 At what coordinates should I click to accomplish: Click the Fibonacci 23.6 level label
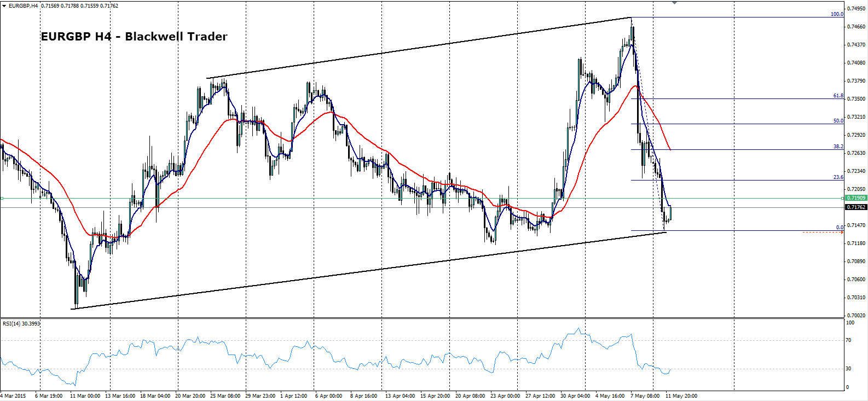point(838,177)
